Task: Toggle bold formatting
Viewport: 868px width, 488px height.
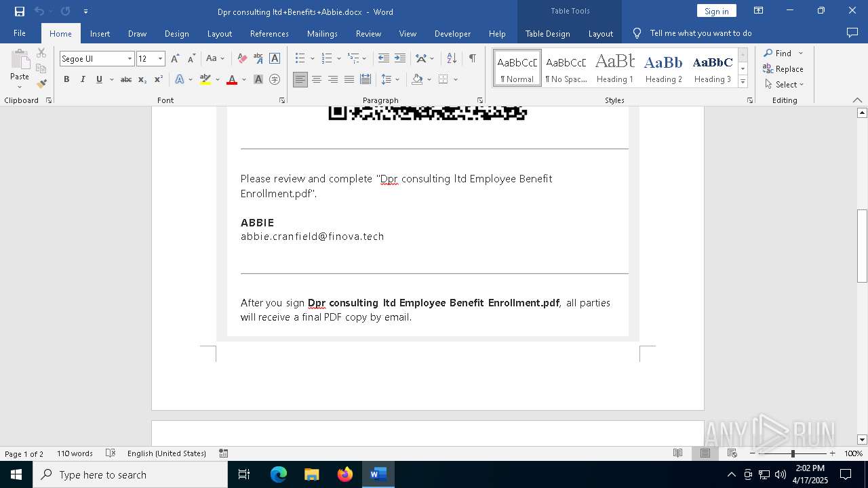Action: click(x=66, y=79)
